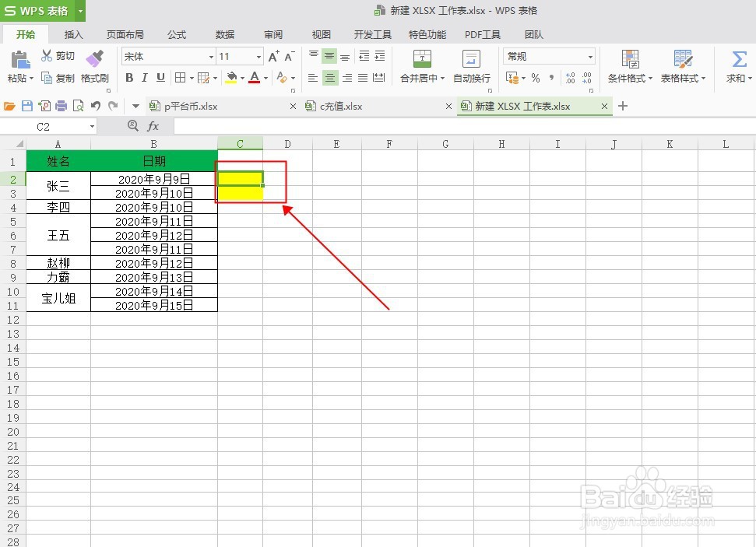Export to PDF from quick access toolbar
This screenshot has height=547, width=756.
44,106
